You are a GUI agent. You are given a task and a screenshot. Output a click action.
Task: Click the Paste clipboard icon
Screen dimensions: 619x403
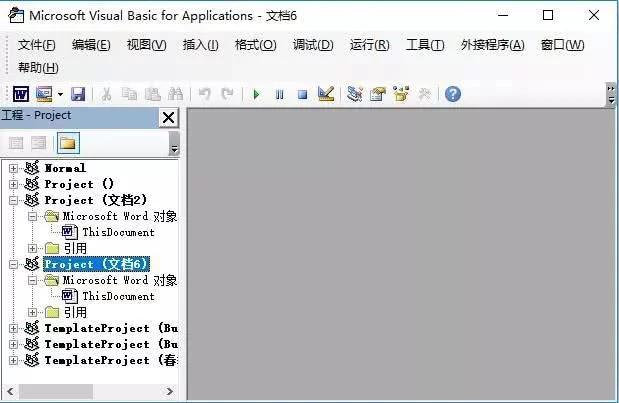pos(152,94)
